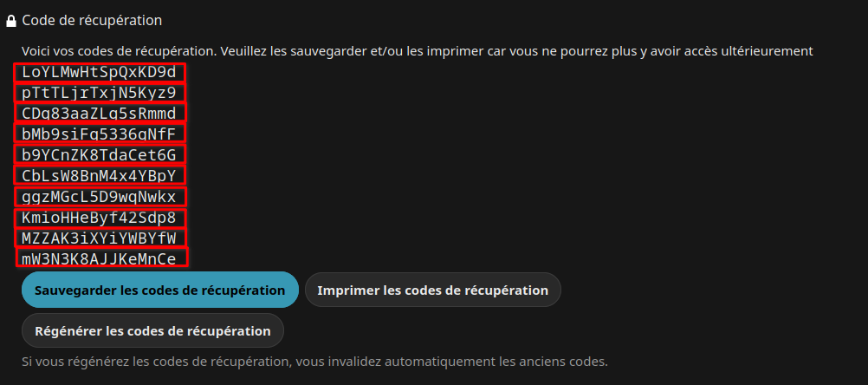Pick the recovery code beginning with CDg83
This screenshot has height=385, width=868.
point(99,114)
